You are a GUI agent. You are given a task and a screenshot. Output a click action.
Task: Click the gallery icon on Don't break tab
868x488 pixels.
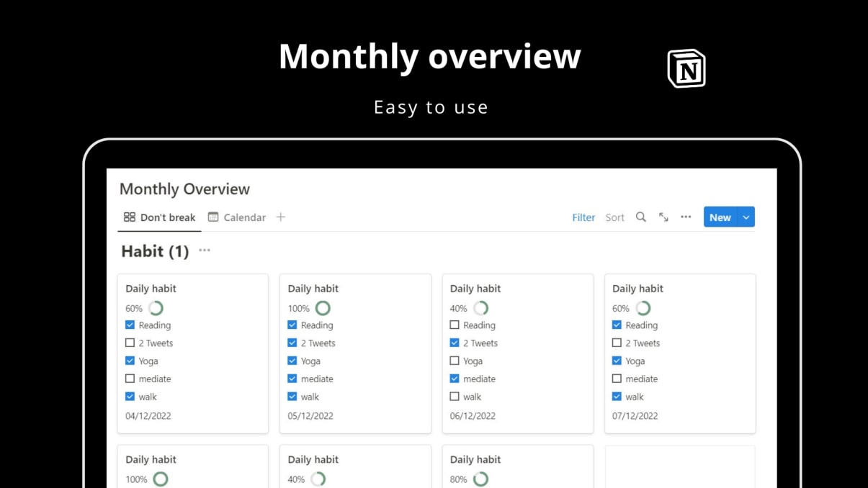[x=130, y=217]
